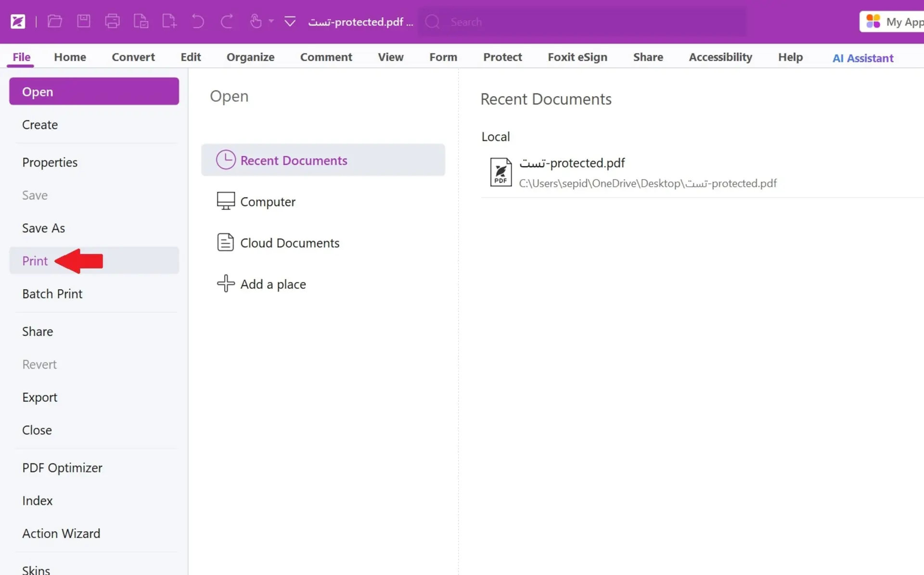Open the Organize ribbon tab
924x575 pixels.
click(250, 57)
